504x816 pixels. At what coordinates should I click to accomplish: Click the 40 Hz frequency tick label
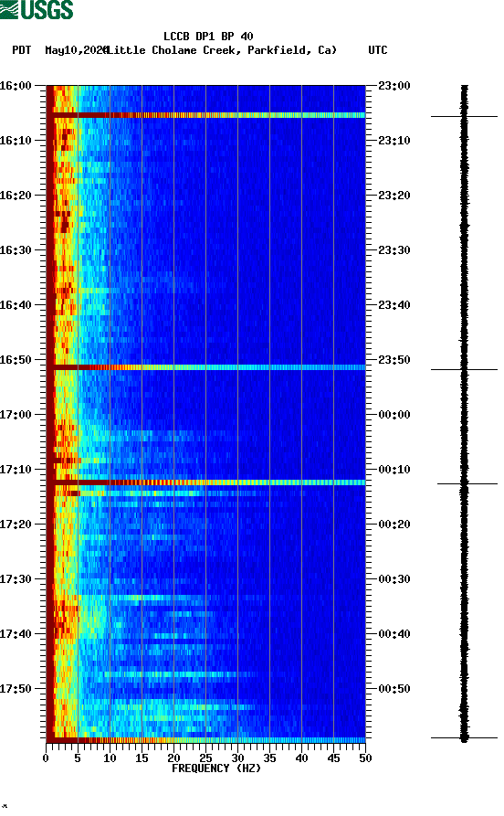pyautogui.click(x=301, y=758)
